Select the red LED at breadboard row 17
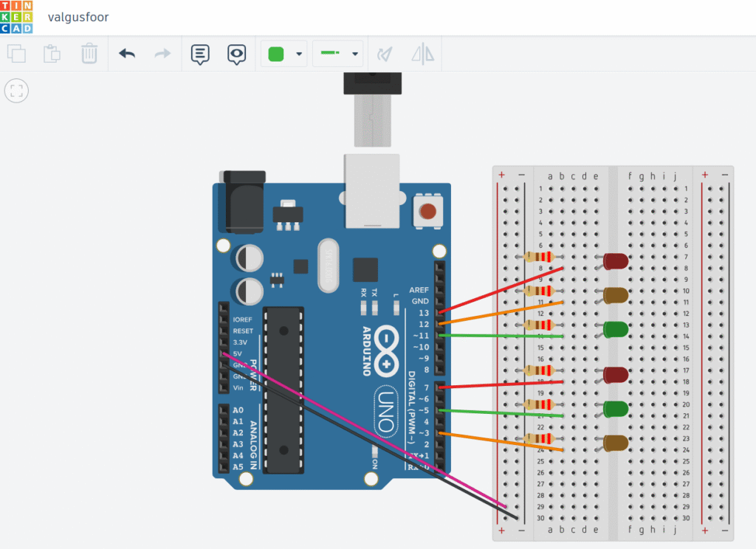 pyautogui.click(x=615, y=375)
